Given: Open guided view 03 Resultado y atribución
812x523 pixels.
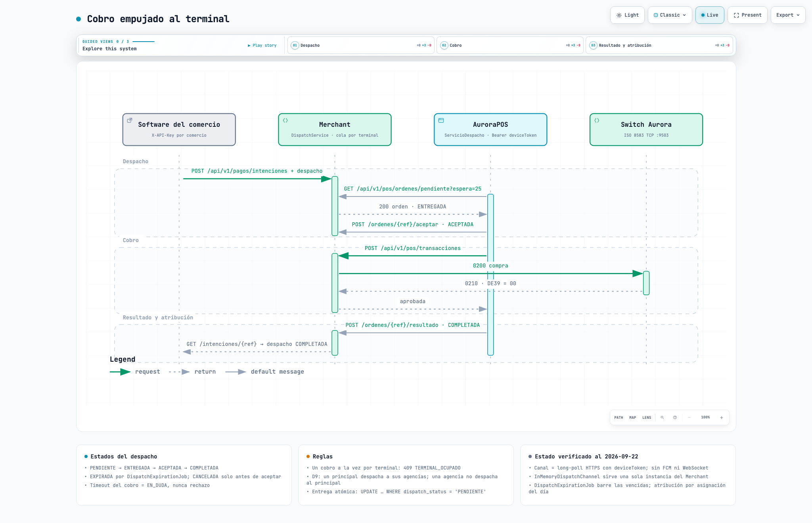Looking at the screenshot, I should [659, 45].
